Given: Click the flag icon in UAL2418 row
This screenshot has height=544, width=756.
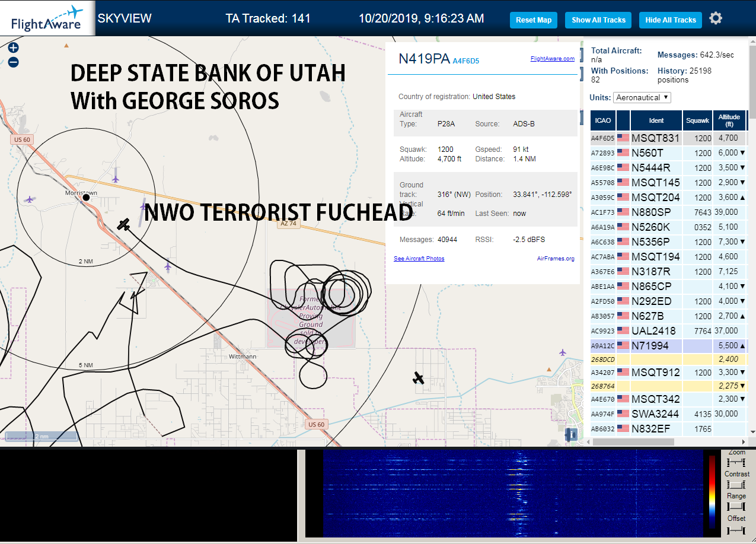Looking at the screenshot, I should [x=623, y=331].
